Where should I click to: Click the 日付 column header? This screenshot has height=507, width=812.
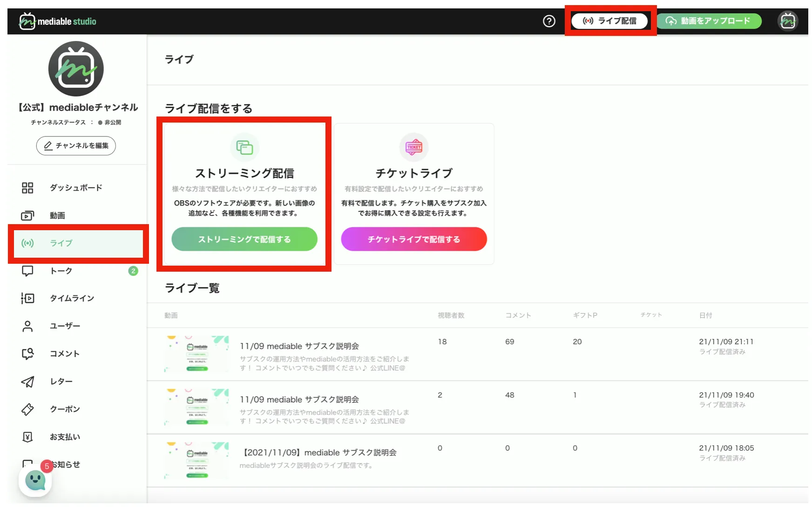tap(706, 315)
